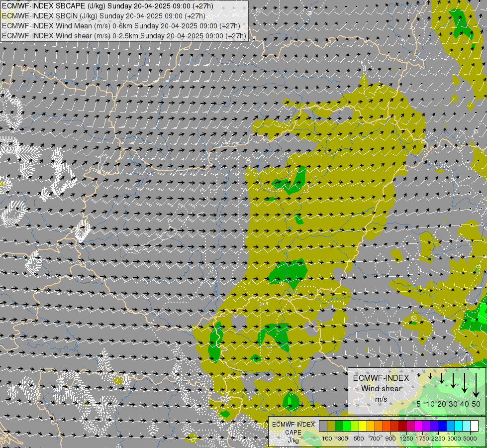Select the red-orange CAPE swatch before 900
The width and height of the screenshot is (487, 448).
coord(387,426)
